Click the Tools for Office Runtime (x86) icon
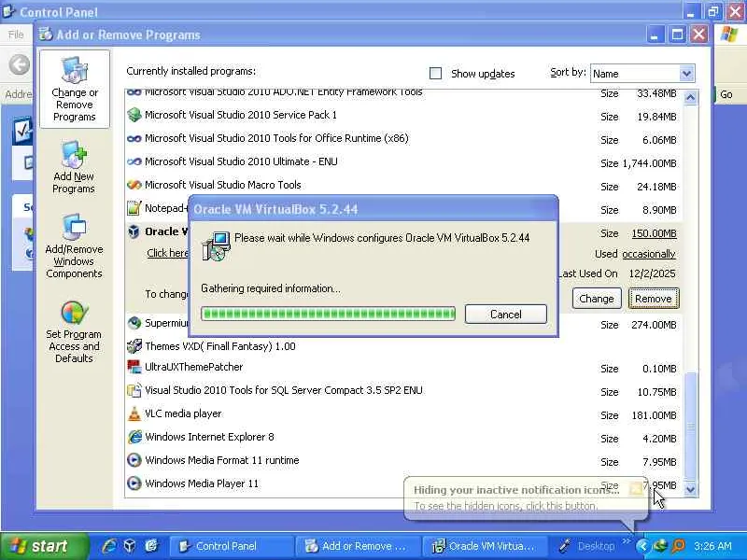This screenshot has height=560, width=747. tap(134, 138)
